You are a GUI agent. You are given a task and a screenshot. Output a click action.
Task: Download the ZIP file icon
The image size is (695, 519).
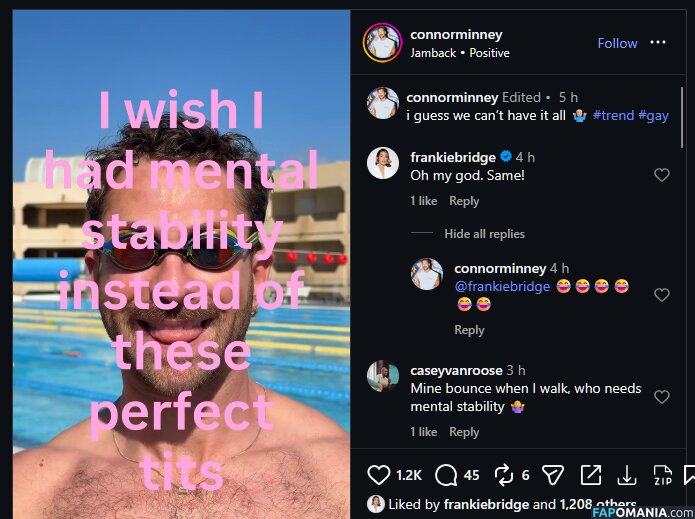(661, 475)
